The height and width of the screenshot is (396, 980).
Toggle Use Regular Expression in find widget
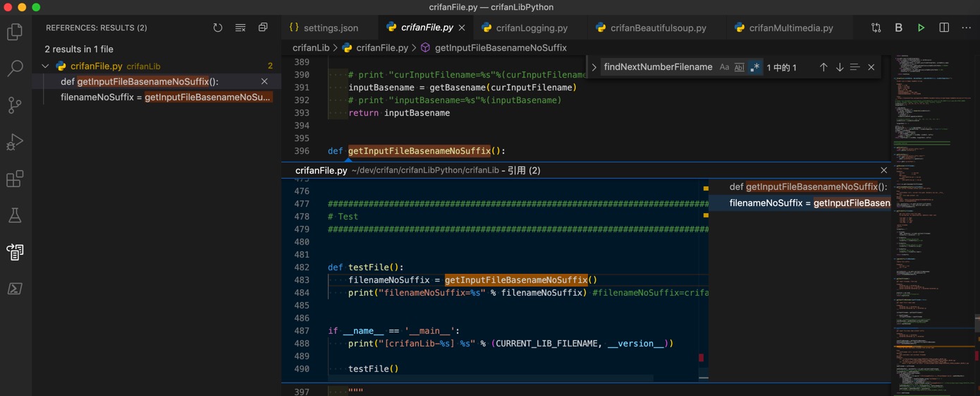[755, 67]
